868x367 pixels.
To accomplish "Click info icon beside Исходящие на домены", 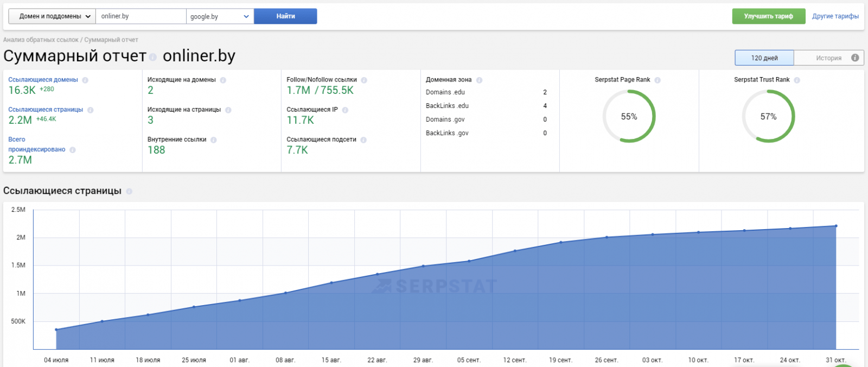I will [x=223, y=80].
